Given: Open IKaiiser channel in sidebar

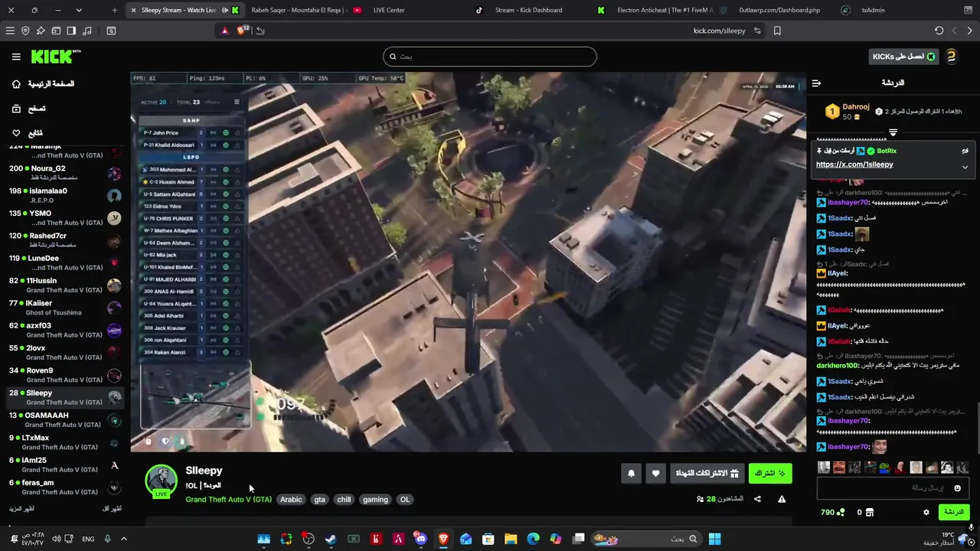Looking at the screenshot, I should pos(64,308).
